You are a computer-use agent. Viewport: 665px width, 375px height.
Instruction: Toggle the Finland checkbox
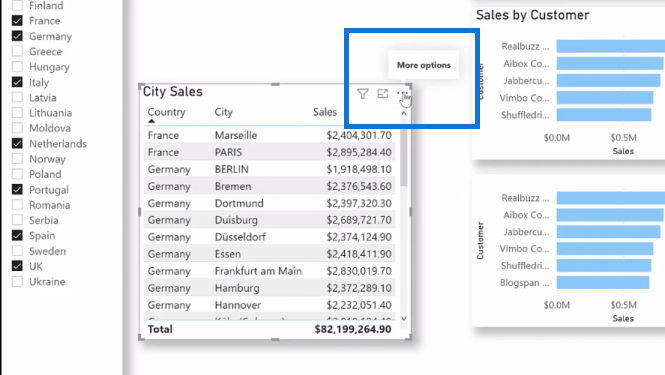pos(17,6)
